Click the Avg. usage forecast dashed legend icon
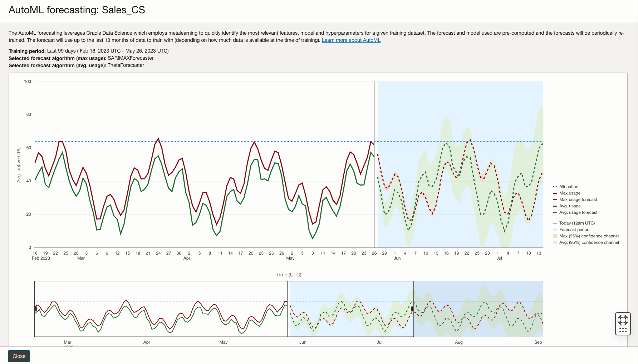This screenshot has height=364, width=638. pyautogui.click(x=555, y=212)
